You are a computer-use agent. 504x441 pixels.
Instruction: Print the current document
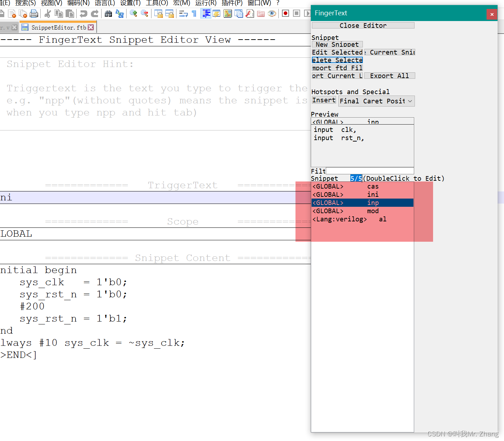coord(34,13)
